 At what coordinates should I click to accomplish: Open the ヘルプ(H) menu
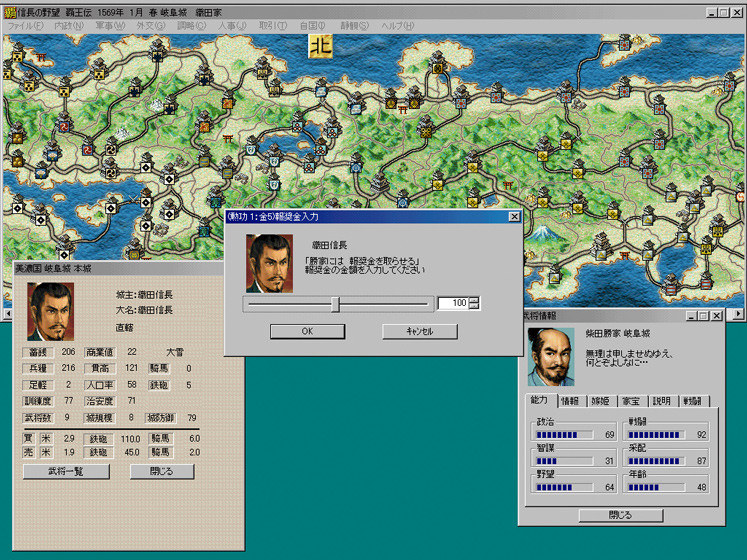397,26
